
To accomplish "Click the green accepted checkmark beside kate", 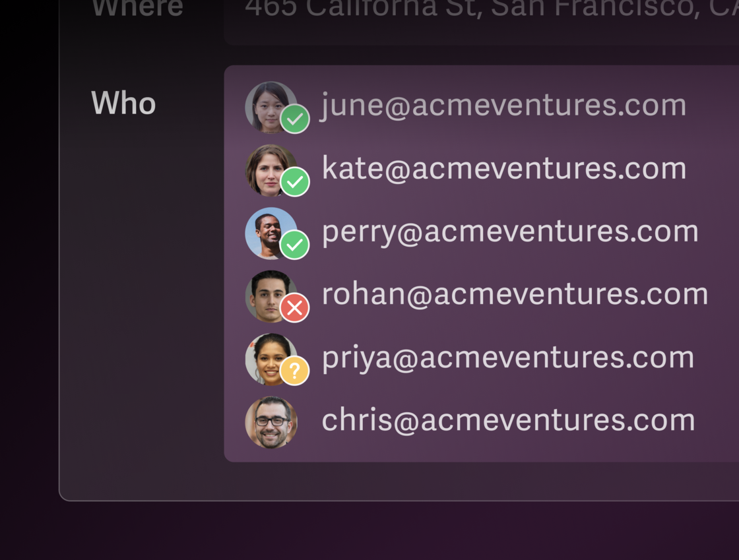I will pos(295,182).
